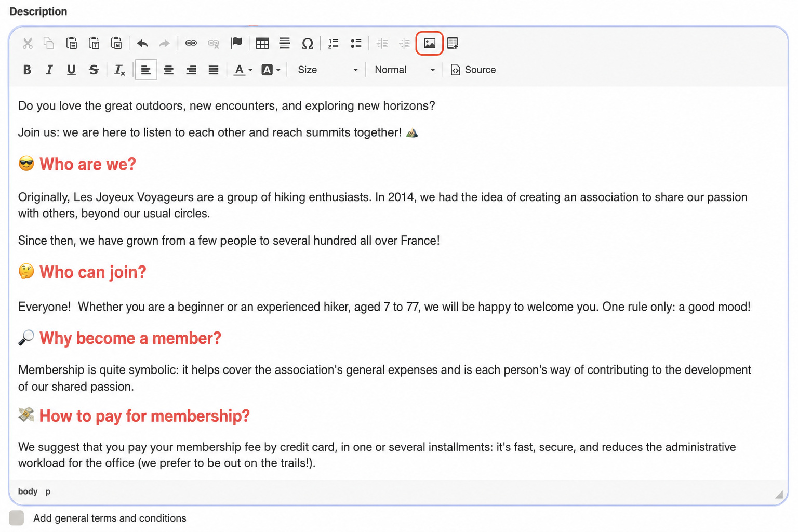Click the Paste clipboard icon

72,43
